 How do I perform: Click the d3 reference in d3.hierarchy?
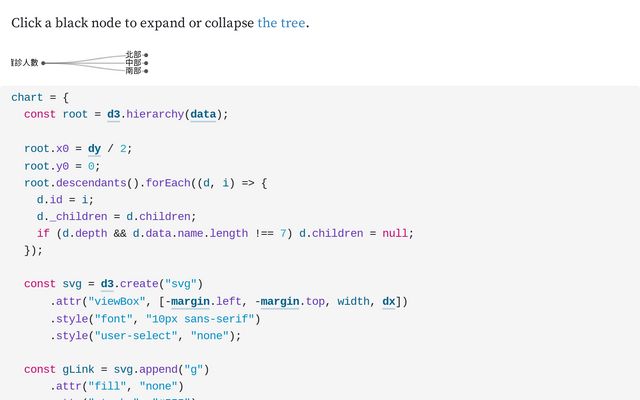pos(113,114)
